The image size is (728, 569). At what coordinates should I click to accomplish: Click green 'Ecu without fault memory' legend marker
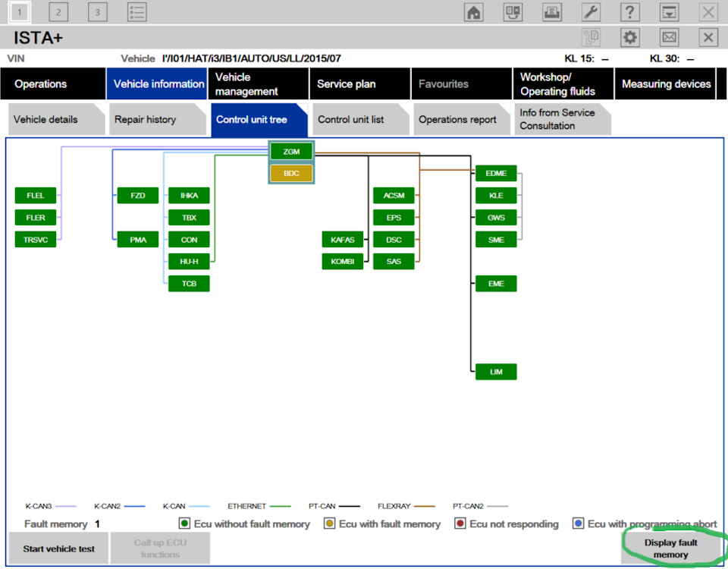[x=184, y=523]
